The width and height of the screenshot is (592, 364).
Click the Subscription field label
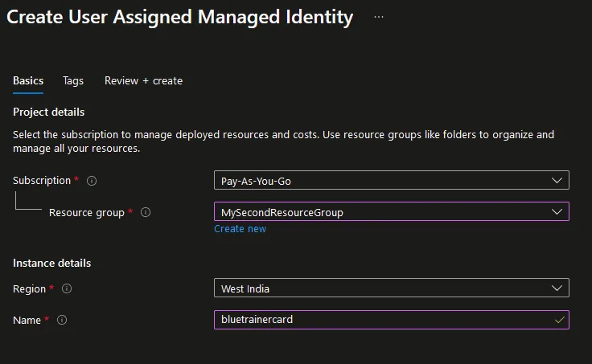coord(42,180)
